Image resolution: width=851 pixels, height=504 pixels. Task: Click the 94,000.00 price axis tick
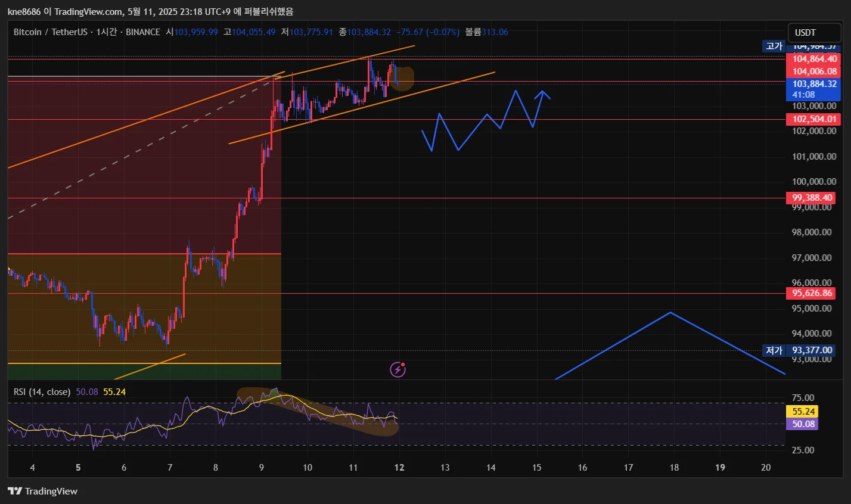pos(812,334)
